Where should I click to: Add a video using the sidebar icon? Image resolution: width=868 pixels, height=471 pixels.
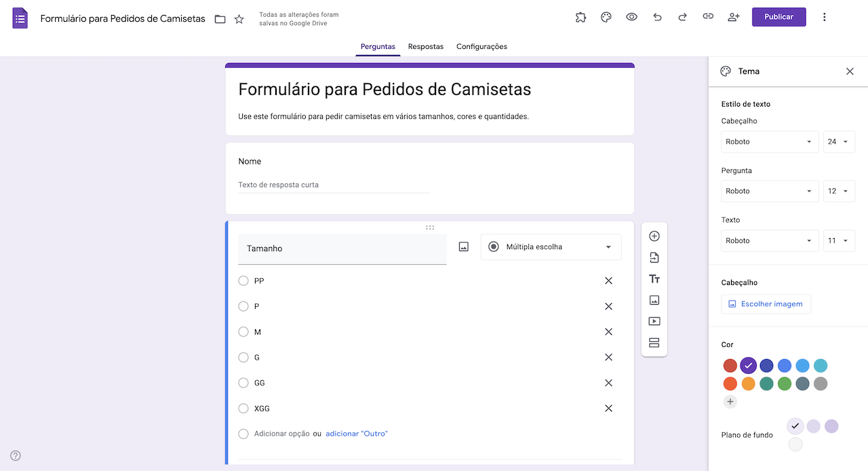point(654,321)
